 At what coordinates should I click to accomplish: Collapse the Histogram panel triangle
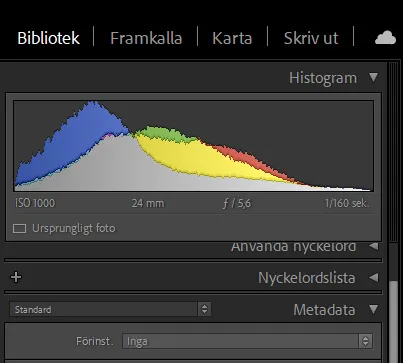tap(373, 77)
